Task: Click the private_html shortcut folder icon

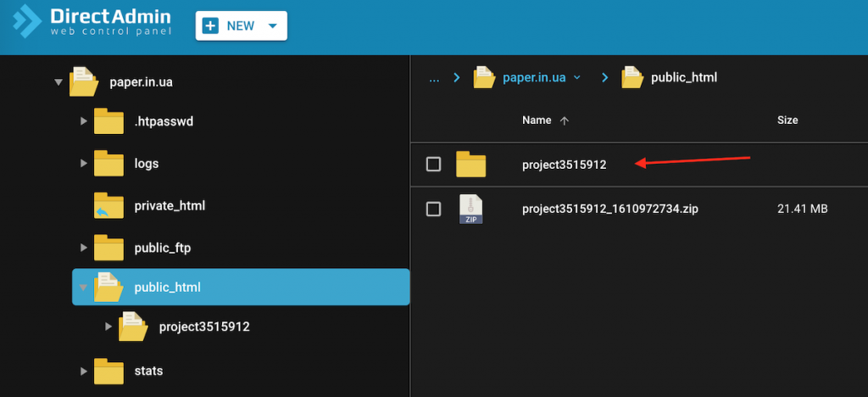Action: (109, 206)
